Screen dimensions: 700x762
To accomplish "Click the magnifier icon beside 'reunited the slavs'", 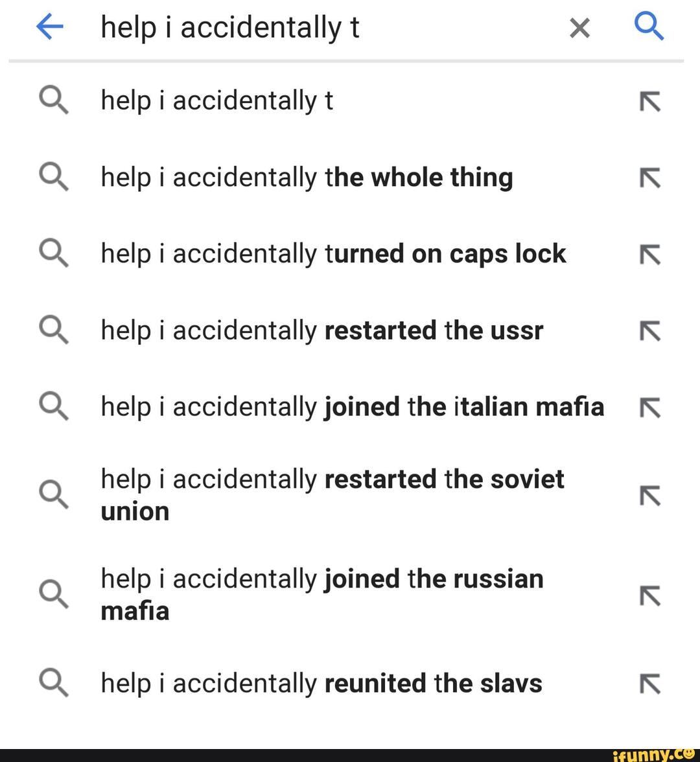I will (54, 682).
